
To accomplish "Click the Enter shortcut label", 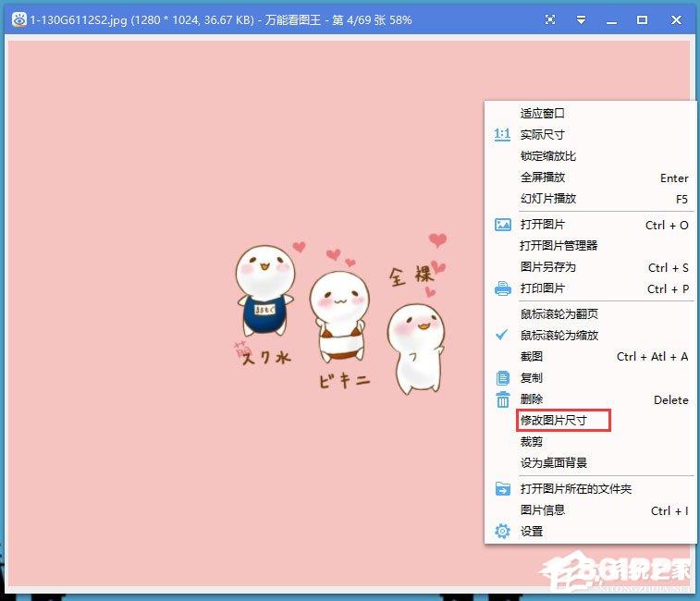I will (x=674, y=178).
